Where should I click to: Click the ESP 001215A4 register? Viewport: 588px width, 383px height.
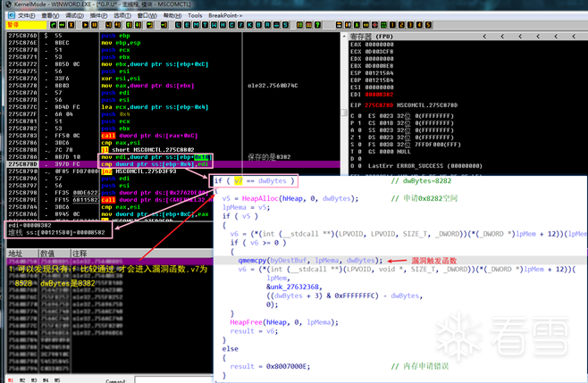pyautogui.click(x=372, y=73)
